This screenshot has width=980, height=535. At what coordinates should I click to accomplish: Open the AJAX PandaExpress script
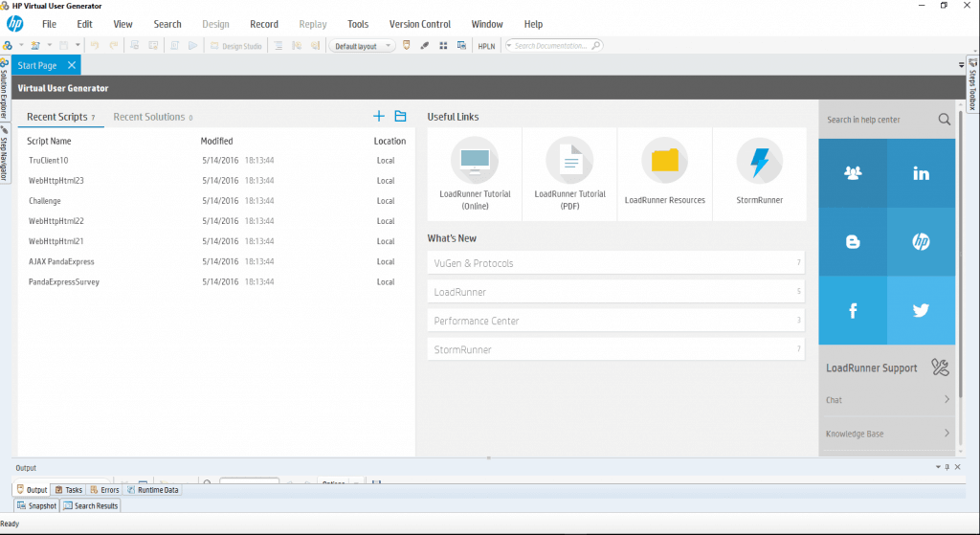pos(61,262)
